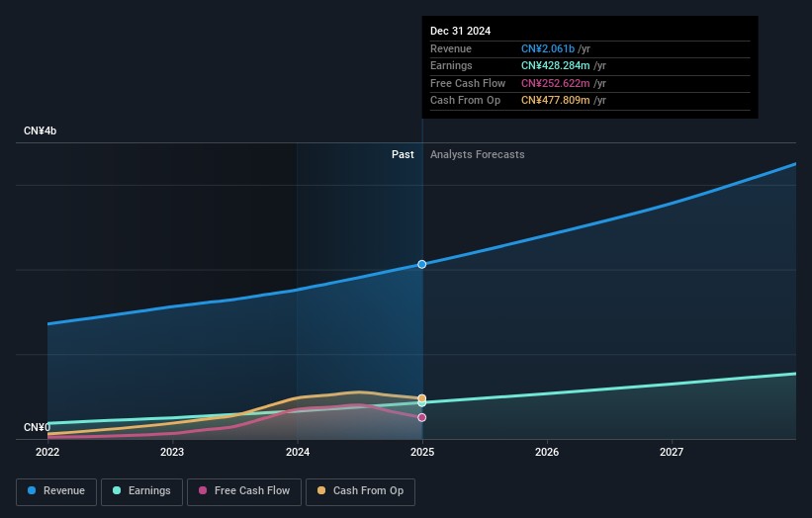Select the Revenue data point marker at 2025

coord(422,264)
